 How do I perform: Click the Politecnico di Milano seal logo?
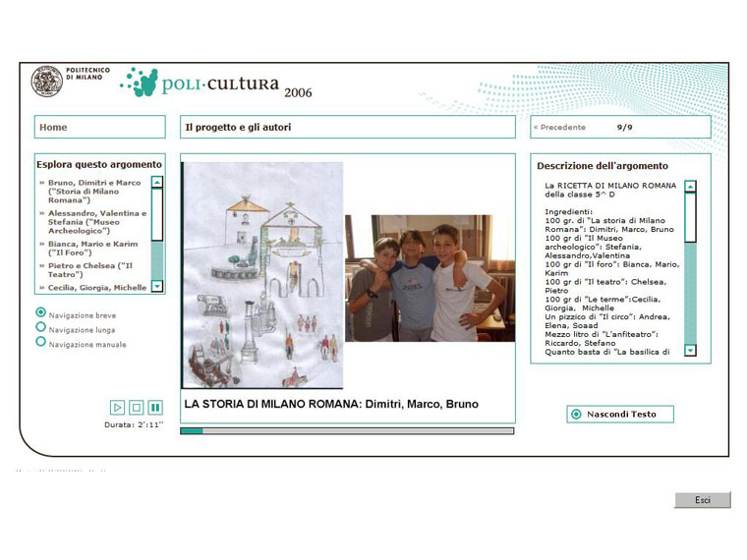[x=47, y=82]
